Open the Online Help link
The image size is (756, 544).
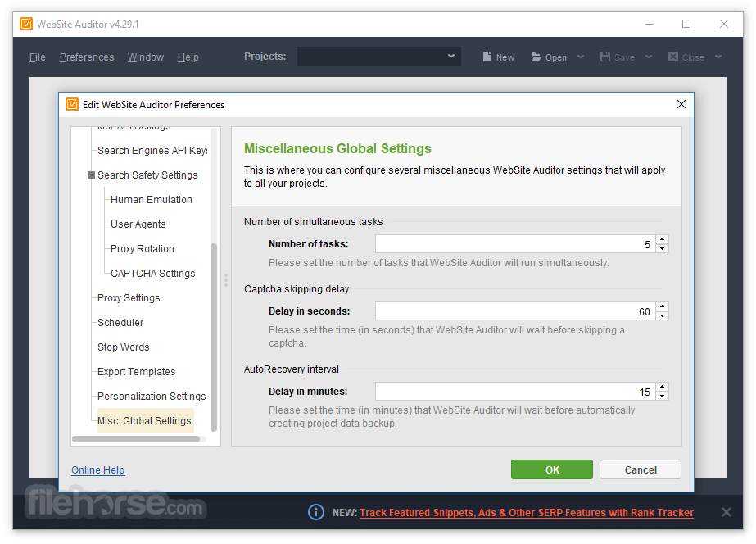tap(97, 469)
